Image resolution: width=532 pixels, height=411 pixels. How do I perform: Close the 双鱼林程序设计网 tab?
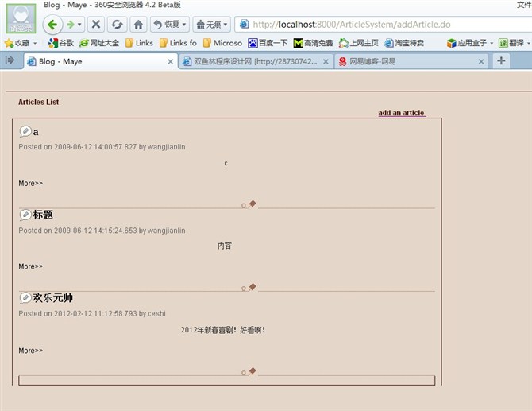(326, 62)
